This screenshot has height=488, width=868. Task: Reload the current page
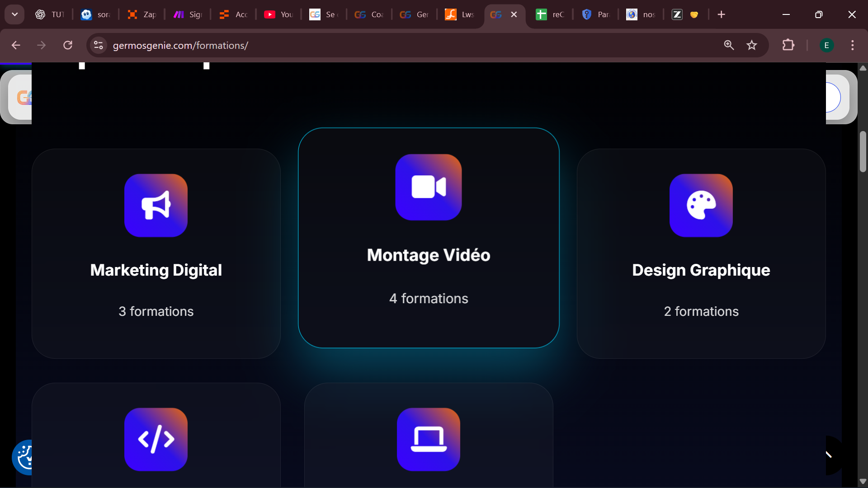point(68,45)
